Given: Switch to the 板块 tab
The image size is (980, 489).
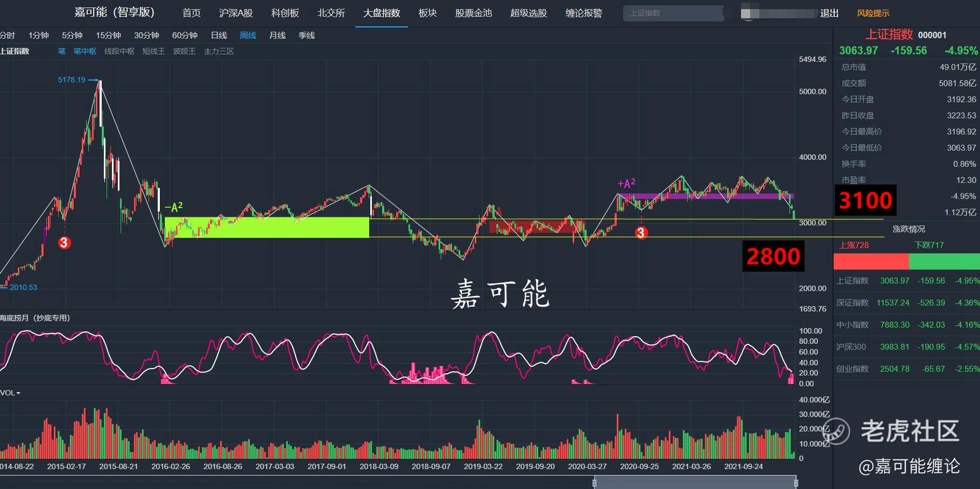Looking at the screenshot, I should pyautogui.click(x=428, y=13).
